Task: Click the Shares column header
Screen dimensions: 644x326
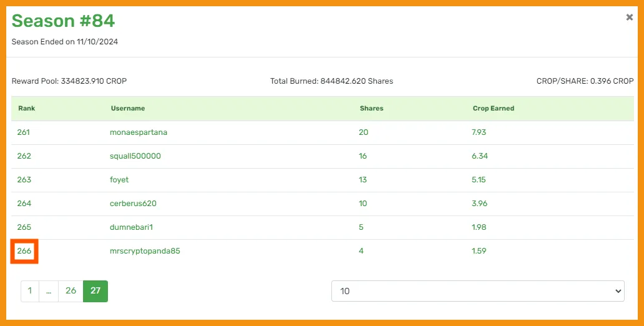Action: point(372,109)
